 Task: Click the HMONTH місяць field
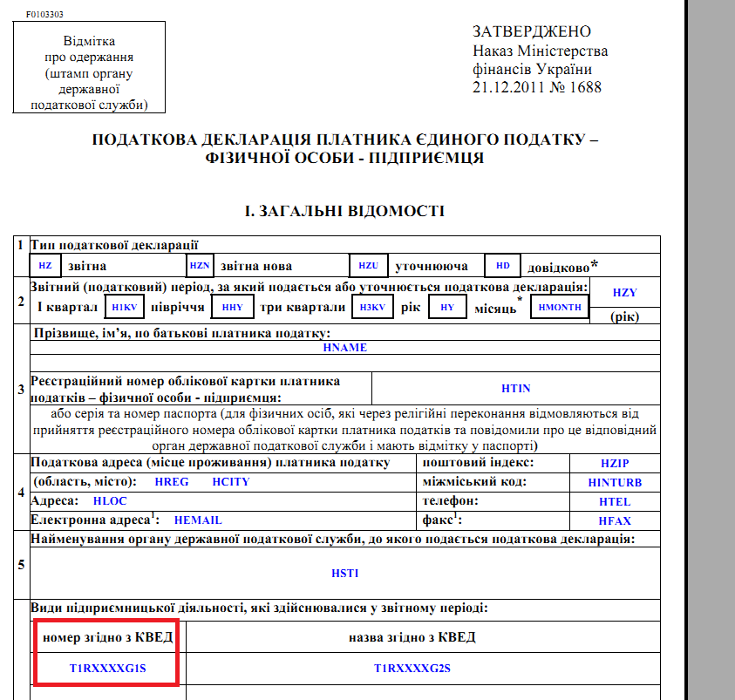(560, 307)
